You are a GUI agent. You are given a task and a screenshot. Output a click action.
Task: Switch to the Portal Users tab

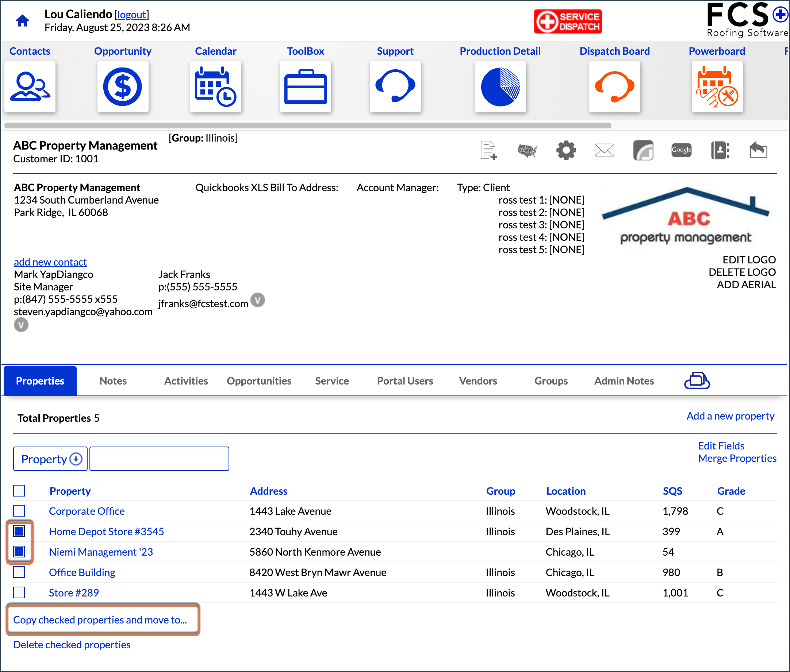[x=405, y=381]
